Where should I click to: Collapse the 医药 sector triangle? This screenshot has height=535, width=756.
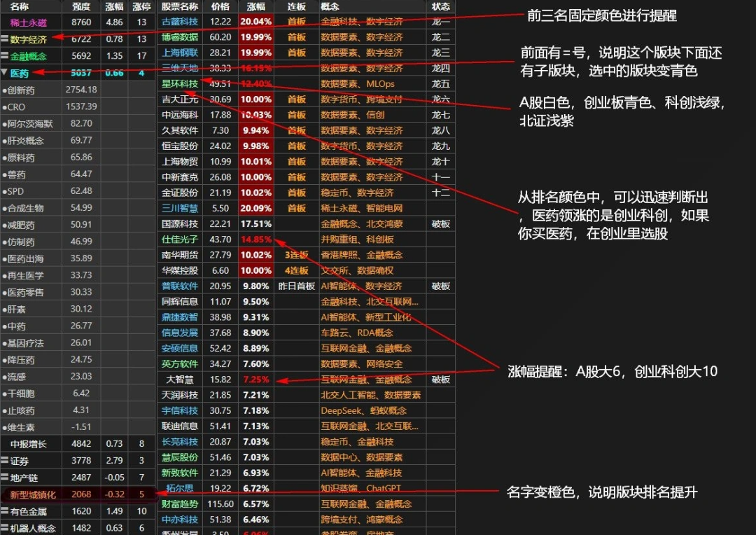click(x=4, y=72)
